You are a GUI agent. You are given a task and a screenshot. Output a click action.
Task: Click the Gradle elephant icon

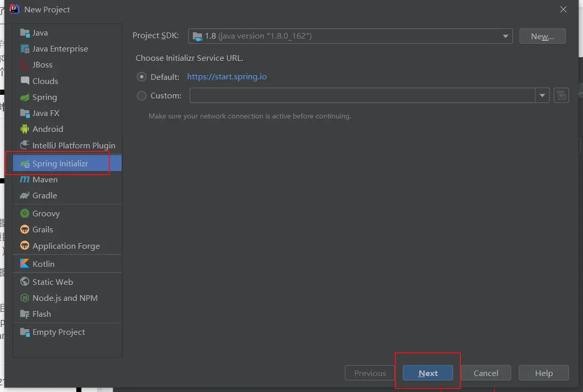coord(25,196)
